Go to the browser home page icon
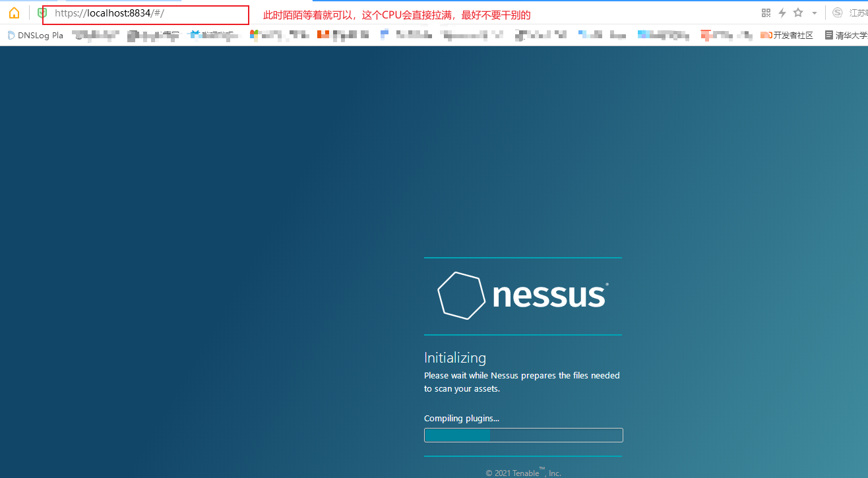Viewport: 868px width, 478px height. pos(14,13)
